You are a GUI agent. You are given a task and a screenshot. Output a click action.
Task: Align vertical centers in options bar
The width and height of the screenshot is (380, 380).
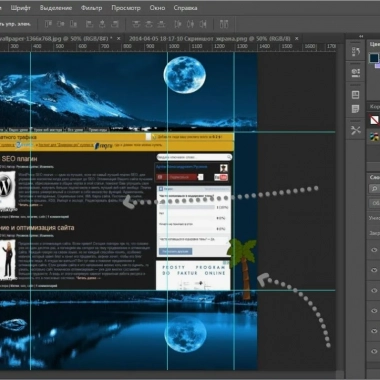(x=61, y=24)
